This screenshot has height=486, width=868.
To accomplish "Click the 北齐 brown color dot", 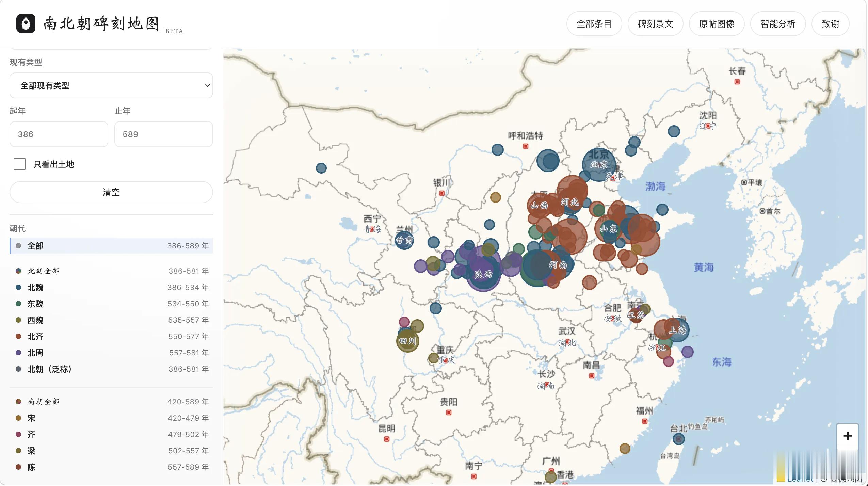I will [18, 336].
